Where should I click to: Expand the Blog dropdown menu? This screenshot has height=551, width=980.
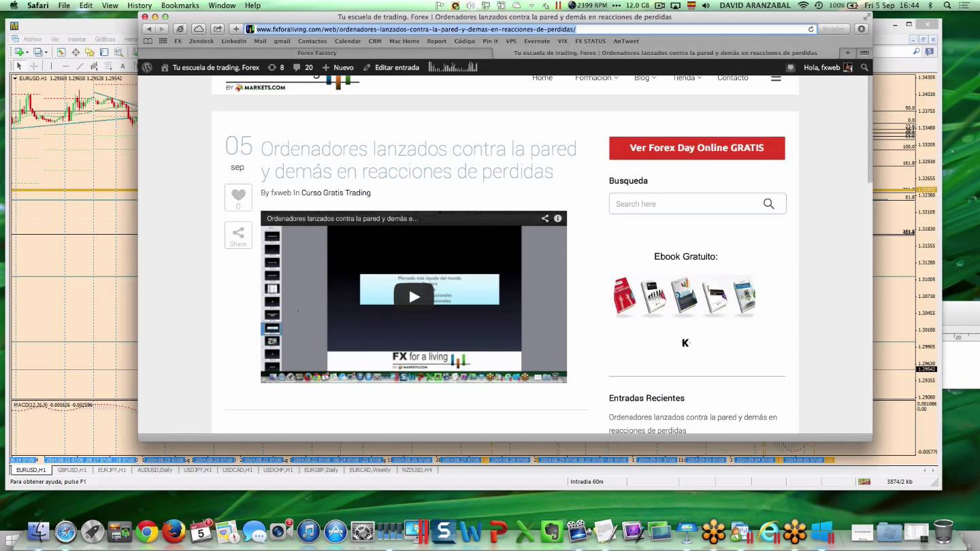point(644,78)
